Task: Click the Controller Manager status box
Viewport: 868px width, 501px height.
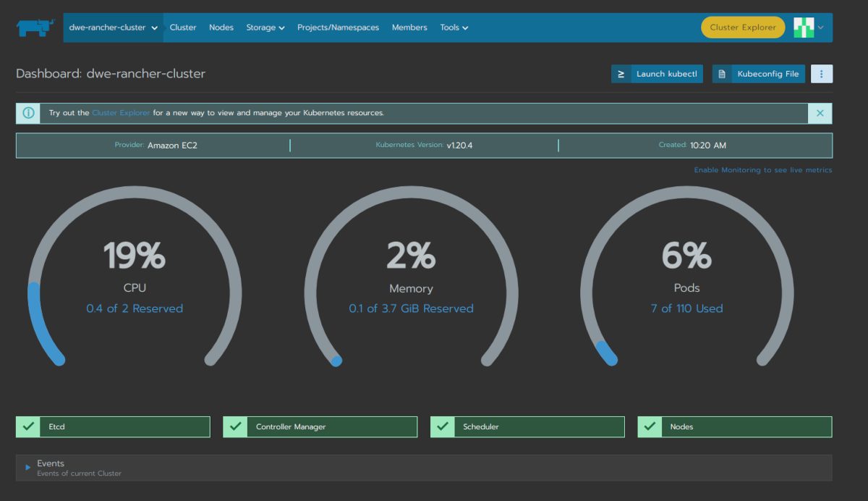Action: pyautogui.click(x=320, y=426)
